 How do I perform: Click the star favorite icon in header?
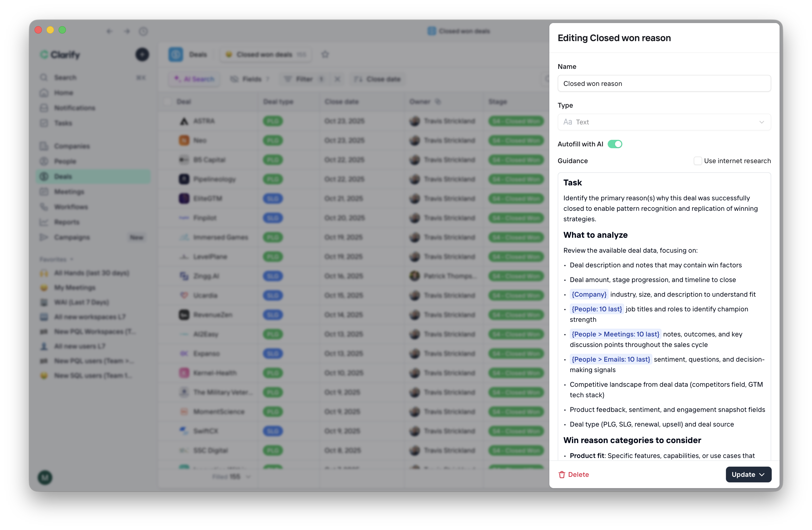[325, 54]
